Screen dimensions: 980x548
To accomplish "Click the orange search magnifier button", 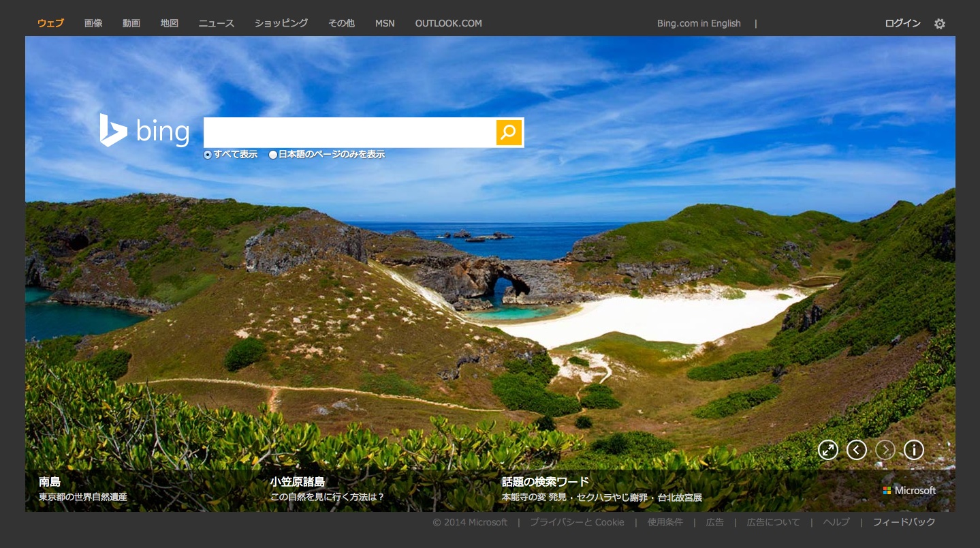I will 508,132.
